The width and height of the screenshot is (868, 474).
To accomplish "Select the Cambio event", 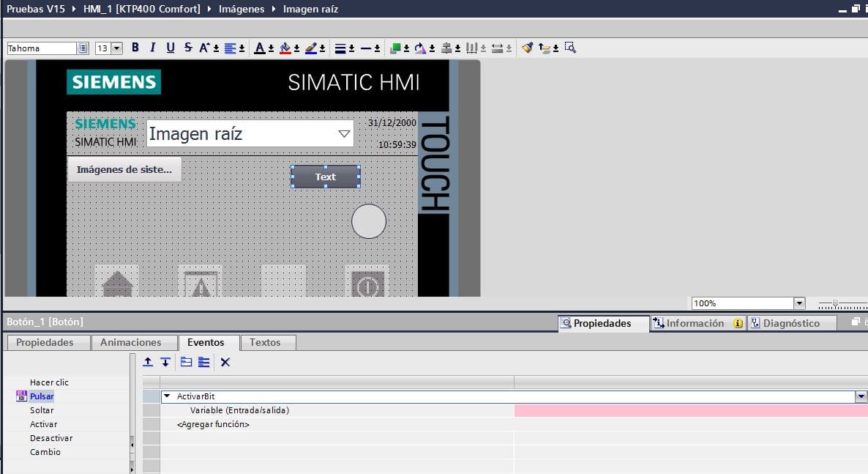I will click(x=45, y=452).
